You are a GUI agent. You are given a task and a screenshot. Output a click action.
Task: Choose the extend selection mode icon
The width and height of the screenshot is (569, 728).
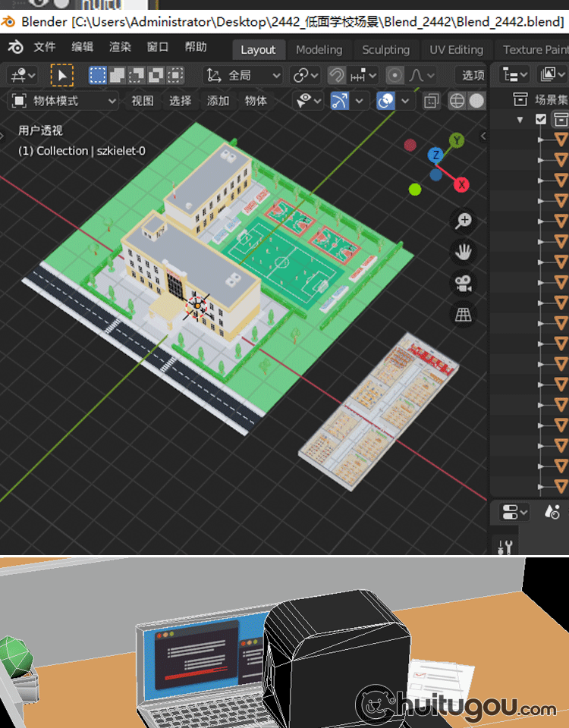tap(117, 75)
